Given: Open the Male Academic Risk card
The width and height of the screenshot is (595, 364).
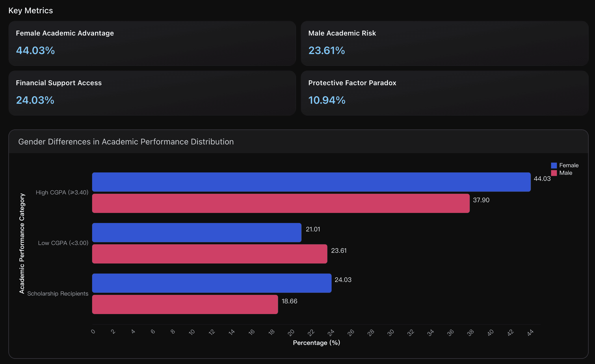Looking at the screenshot, I should (445, 43).
